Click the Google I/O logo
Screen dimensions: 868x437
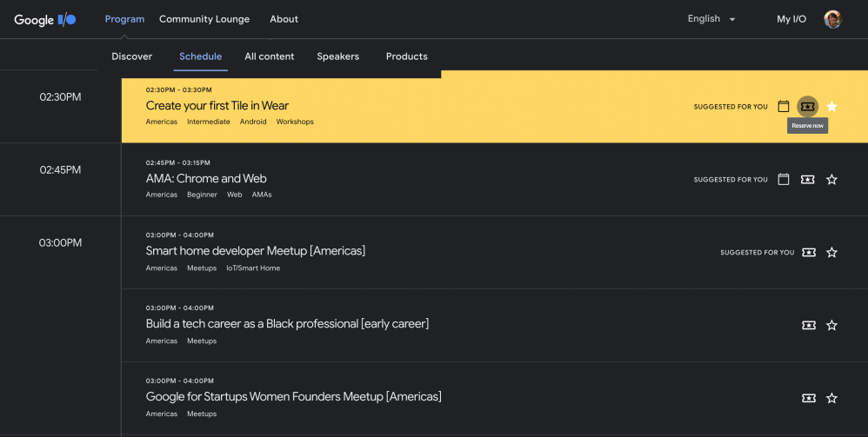click(x=45, y=19)
